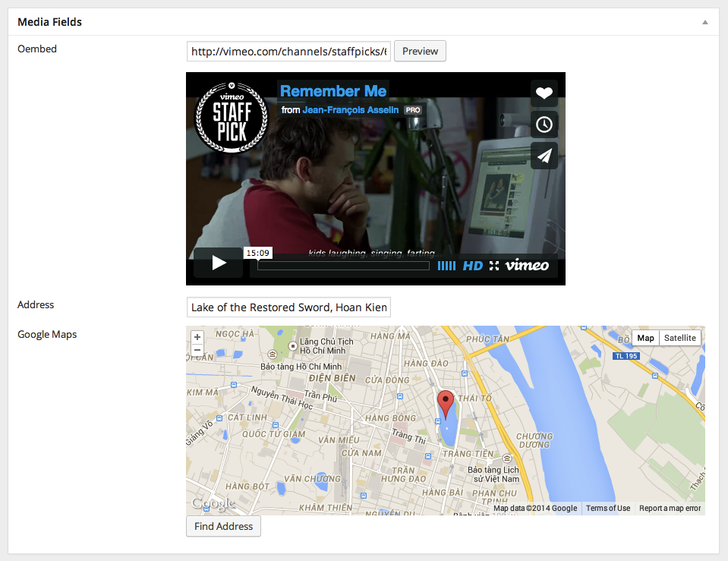The width and height of the screenshot is (728, 561).
Task: Add video to Watch Later clock icon
Action: (544, 124)
